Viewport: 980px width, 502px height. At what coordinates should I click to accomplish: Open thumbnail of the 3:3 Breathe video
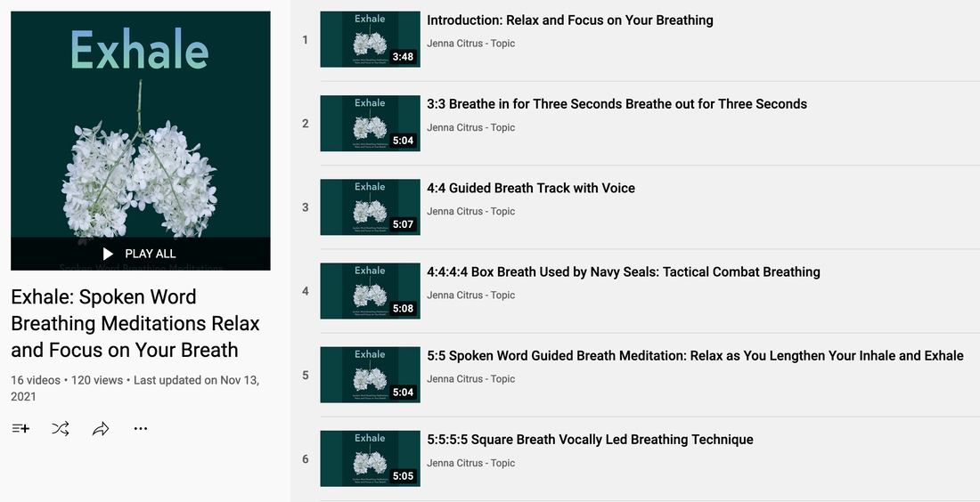(370, 123)
